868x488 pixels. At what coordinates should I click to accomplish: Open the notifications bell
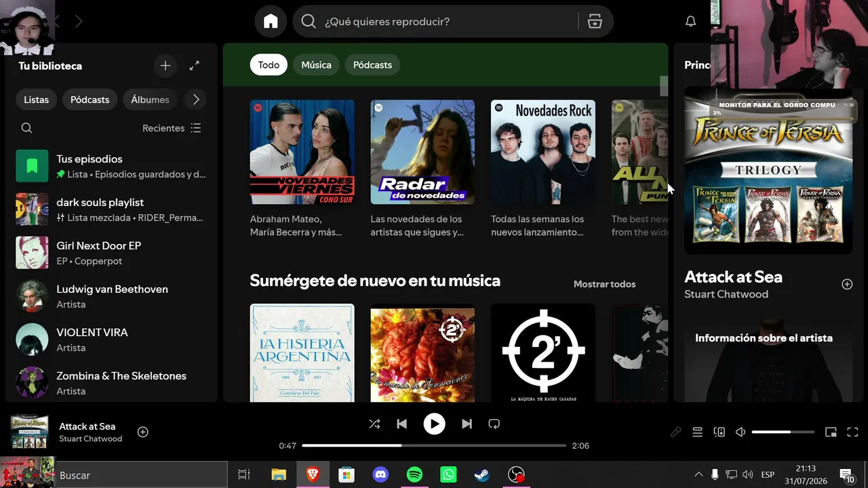(690, 22)
